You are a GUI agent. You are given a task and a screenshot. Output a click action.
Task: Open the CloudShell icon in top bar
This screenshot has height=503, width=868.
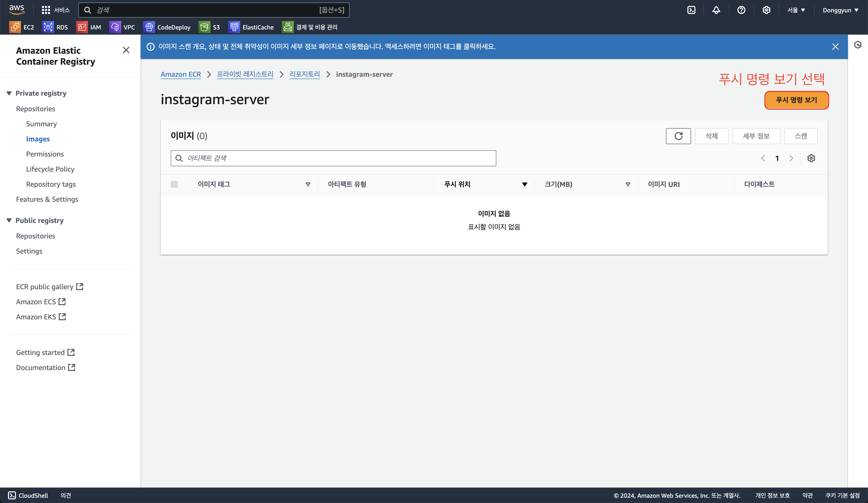(691, 10)
